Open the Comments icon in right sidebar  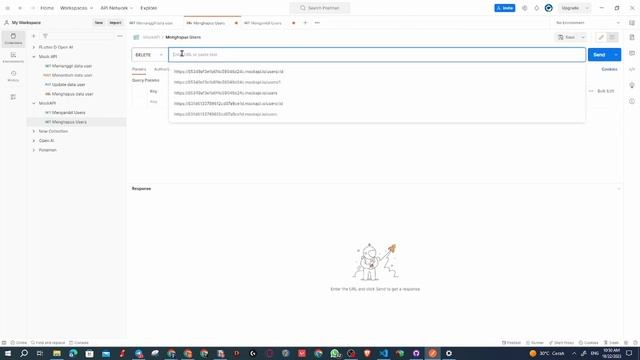click(x=632, y=53)
